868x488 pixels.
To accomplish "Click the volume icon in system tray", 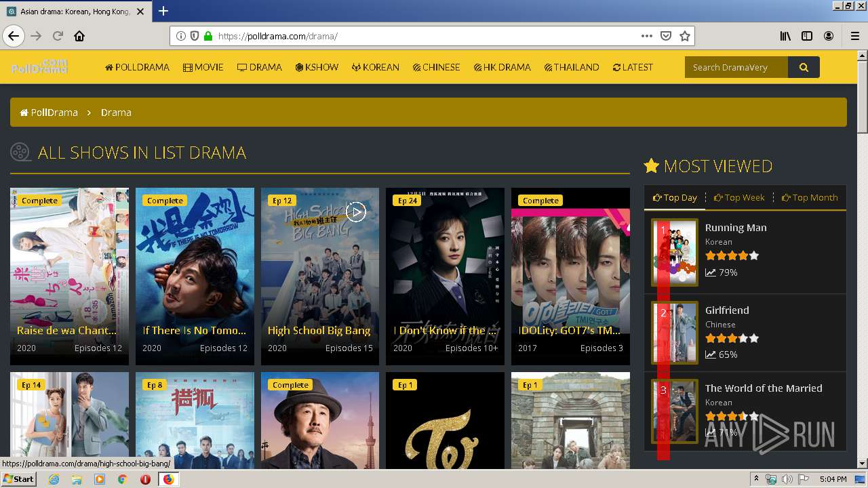I will 787,479.
